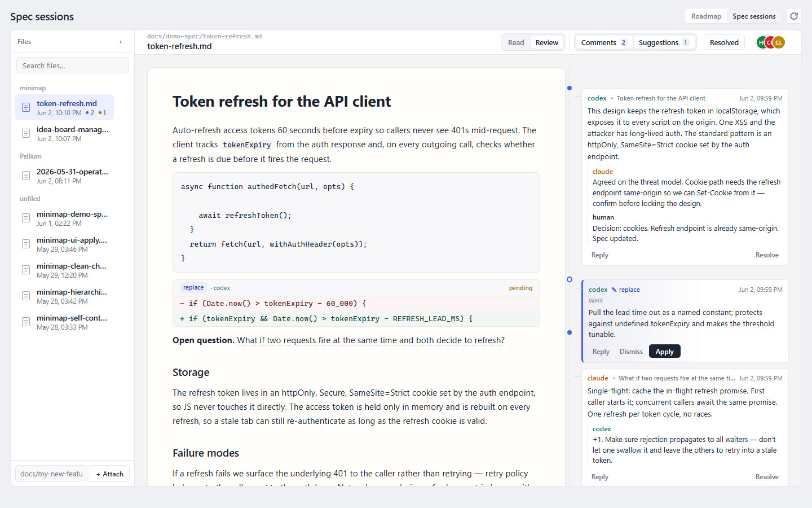
Task: Click the replace tag in the diff header
Action: [193, 288]
